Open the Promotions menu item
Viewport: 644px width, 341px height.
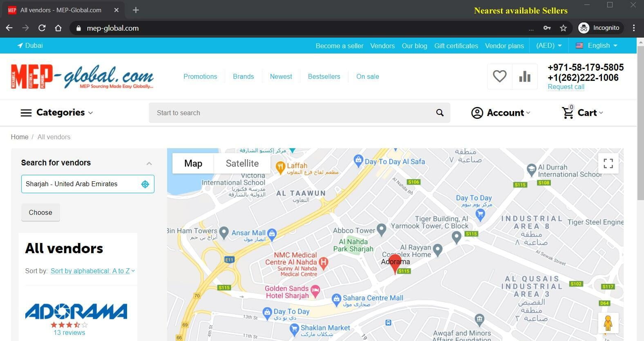200,76
